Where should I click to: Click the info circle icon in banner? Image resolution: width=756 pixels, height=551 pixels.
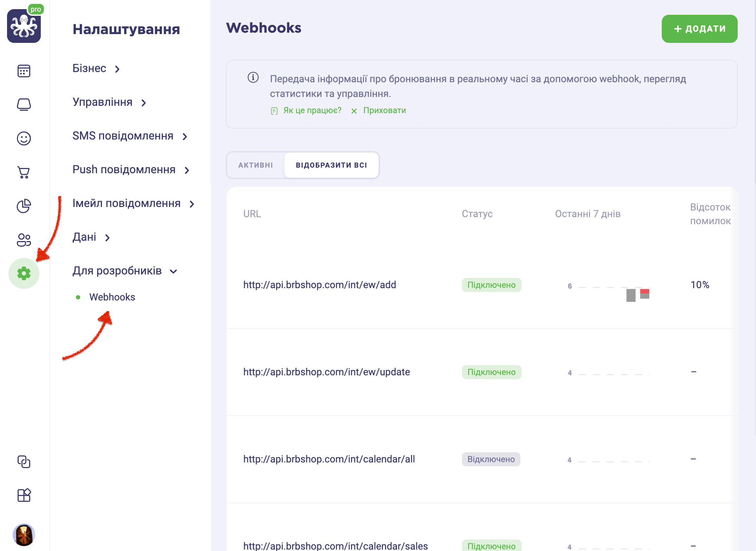(x=253, y=77)
